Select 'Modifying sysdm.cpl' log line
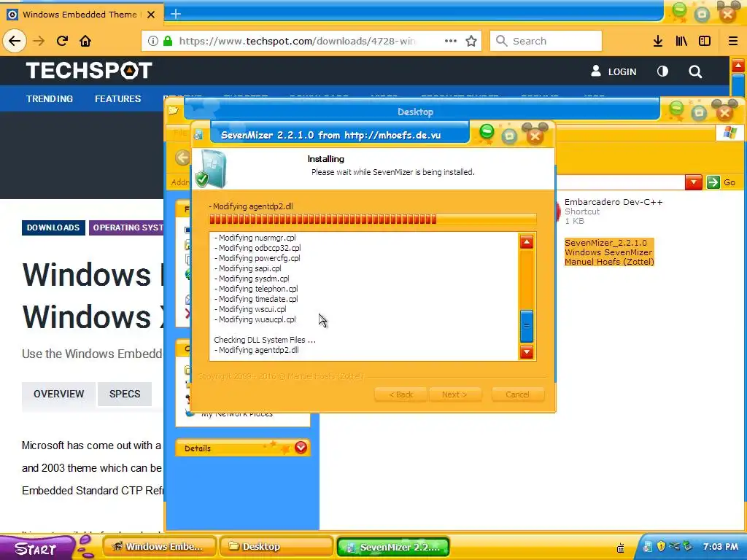The height and width of the screenshot is (560, 747). [252, 279]
